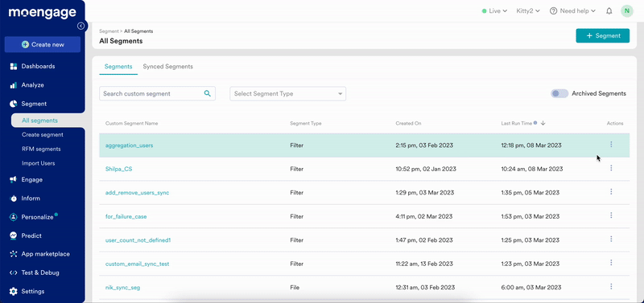Switch to Synced Segments tab
This screenshot has width=644, height=303.
pyautogui.click(x=168, y=67)
